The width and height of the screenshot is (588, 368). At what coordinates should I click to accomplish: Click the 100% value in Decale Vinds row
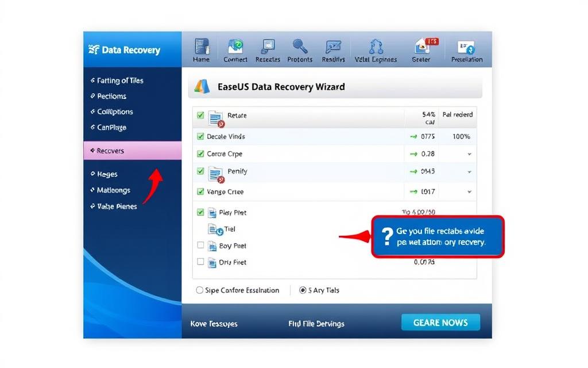461,137
